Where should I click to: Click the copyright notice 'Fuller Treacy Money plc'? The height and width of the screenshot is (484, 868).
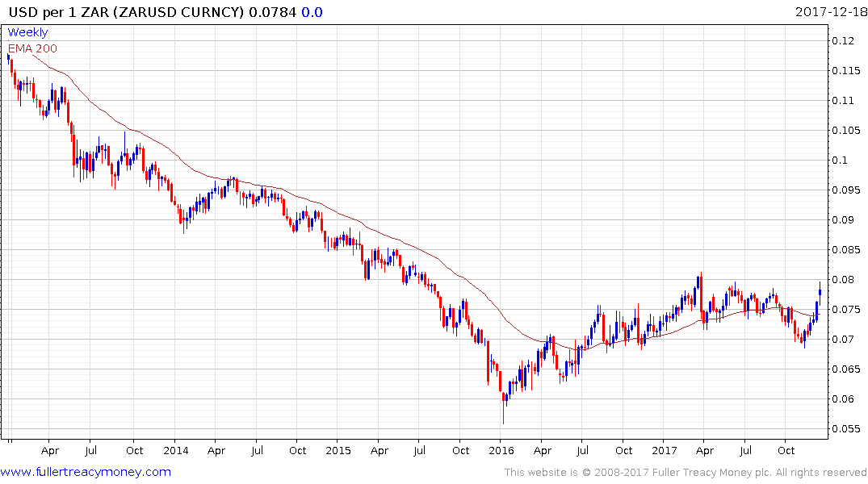(711, 473)
